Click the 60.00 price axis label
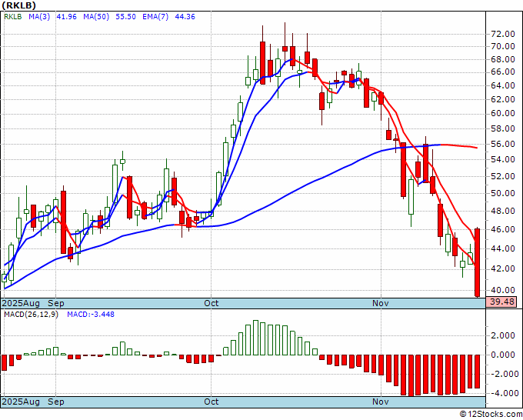 [x=503, y=113]
